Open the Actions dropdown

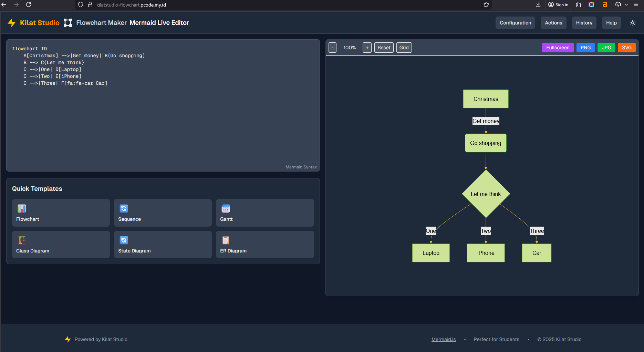[x=553, y=23]
